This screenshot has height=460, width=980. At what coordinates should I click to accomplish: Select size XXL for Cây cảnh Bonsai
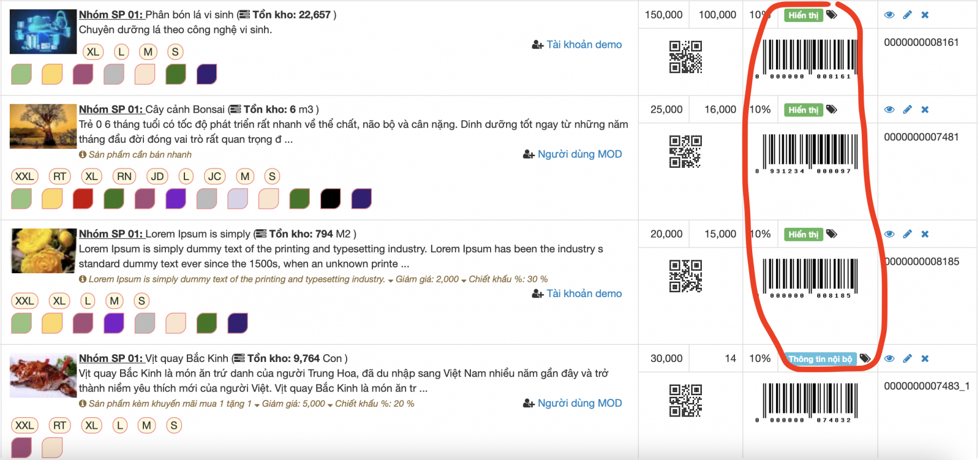coord(24,176)
